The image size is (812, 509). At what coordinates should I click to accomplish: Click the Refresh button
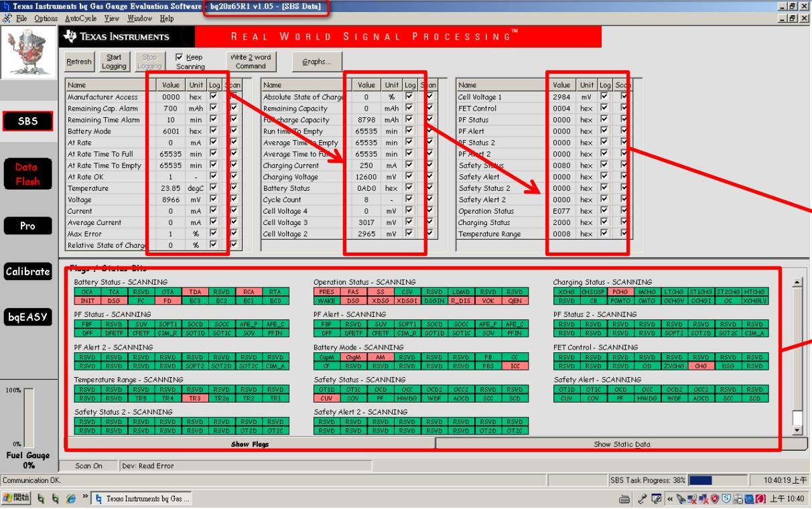(79, 62)
